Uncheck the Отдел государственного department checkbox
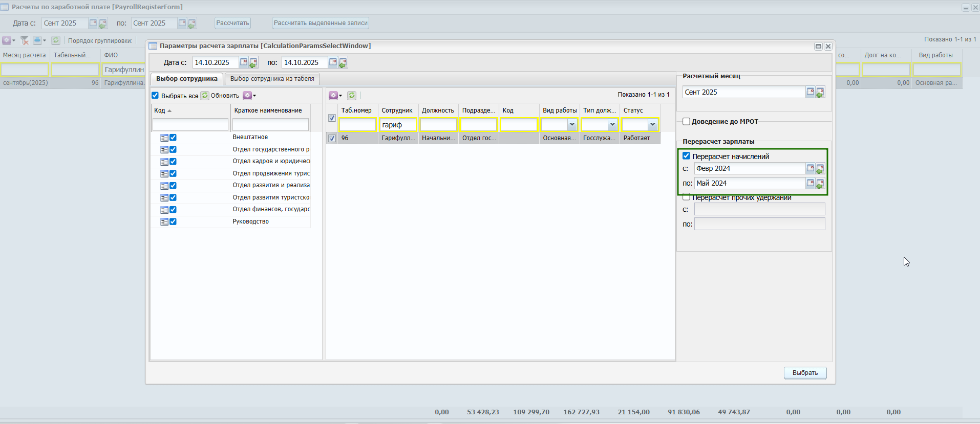The image size is (980, 424). tap(173, 150)
